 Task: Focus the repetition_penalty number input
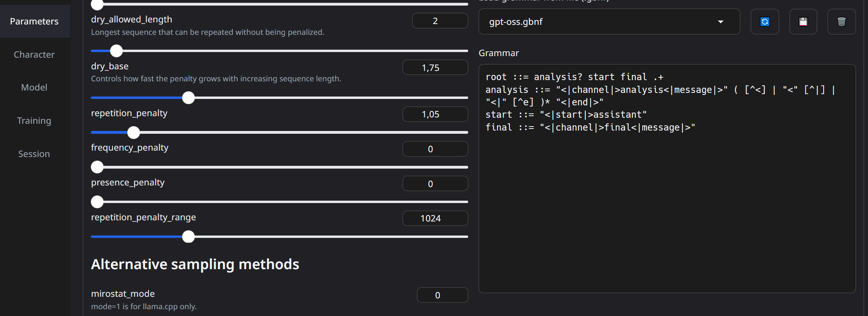(435, 114)
